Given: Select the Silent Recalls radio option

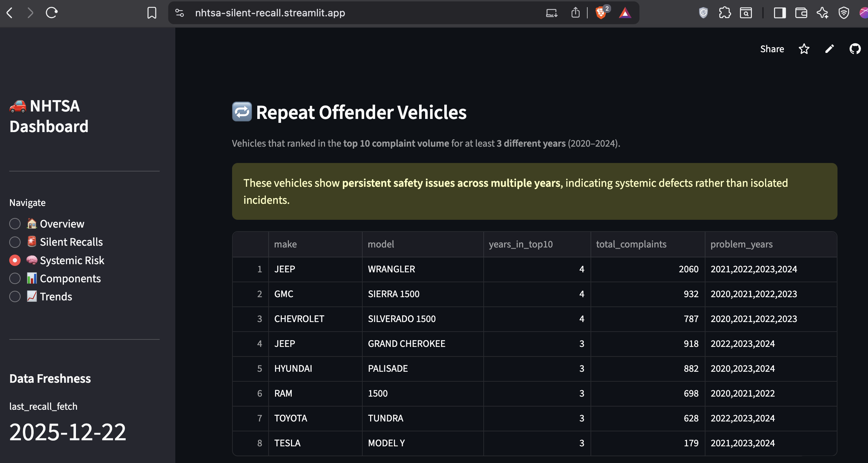Looking at the screenshot, I should [15, 242].
